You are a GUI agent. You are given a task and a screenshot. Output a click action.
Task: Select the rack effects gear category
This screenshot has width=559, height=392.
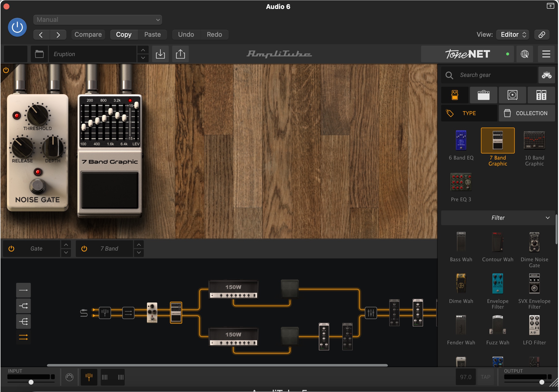tap(541, 95)
